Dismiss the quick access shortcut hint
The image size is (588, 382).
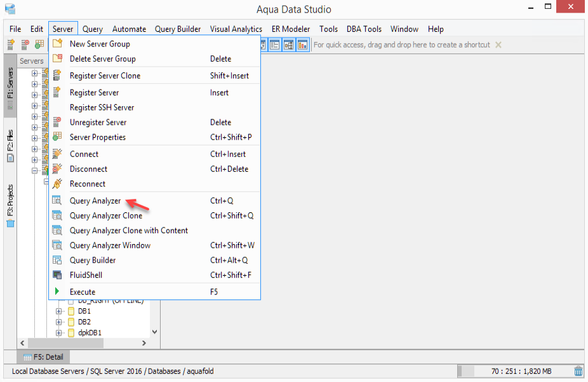[x=498, y=45]
